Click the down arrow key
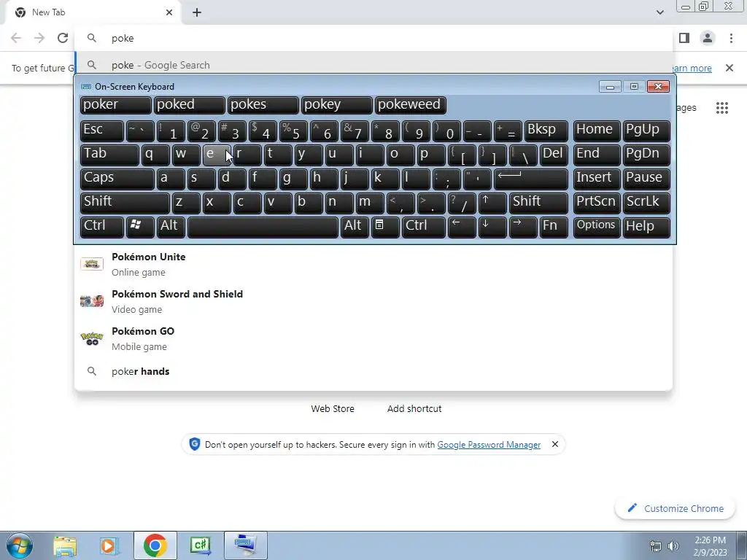 pyautogui.click(x=492, y=227)
